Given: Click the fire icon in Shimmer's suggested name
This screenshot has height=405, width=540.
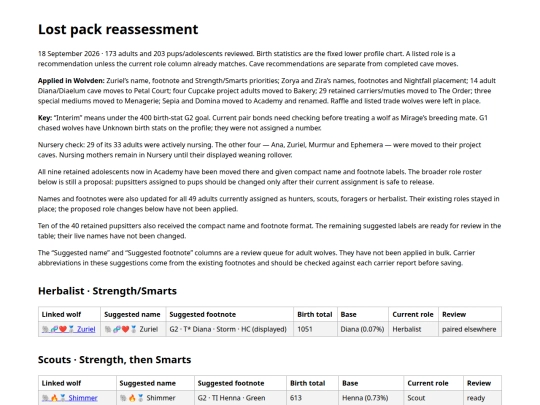Looking at the screenshot, I should click(x=132, y=398).
